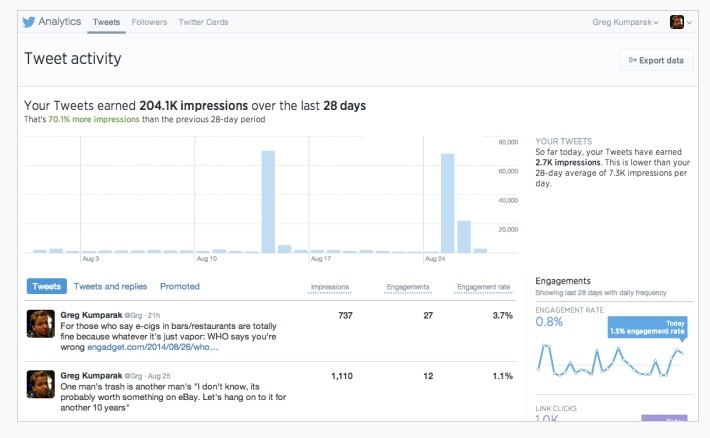The width and height of the screenshot is (710, 438).
Task: Expand the Greg Kumparak account dropdown
Action: tap(625, 22)
